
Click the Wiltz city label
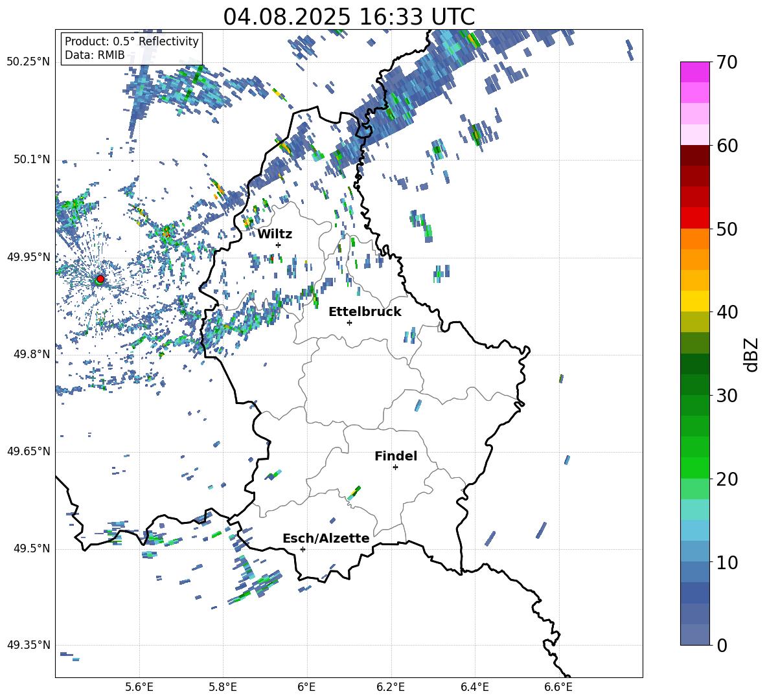coord(275,234)
